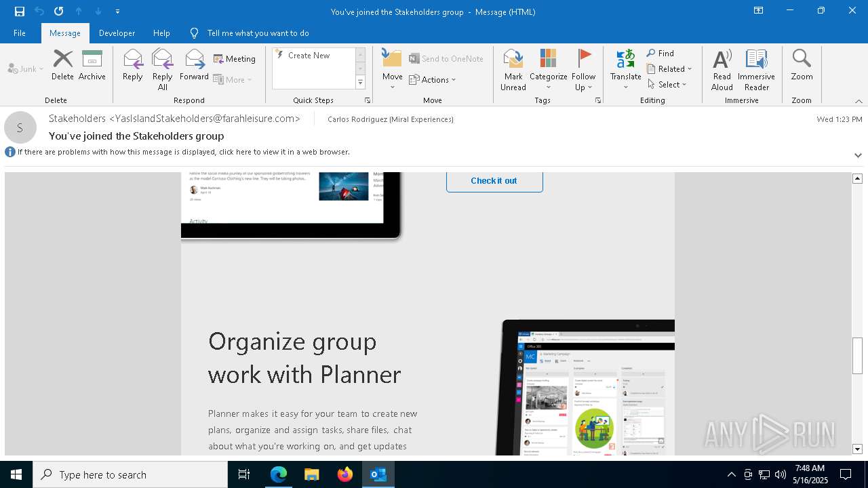Image resolution: width=868 pixels, height=488 pixels.
Task: Open Manage Quick Steps dialog launcher
Action: click(368, 100)
